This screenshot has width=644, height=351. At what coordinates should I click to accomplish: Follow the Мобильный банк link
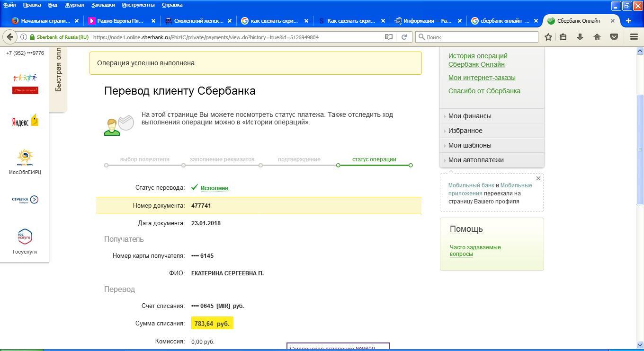471,185
